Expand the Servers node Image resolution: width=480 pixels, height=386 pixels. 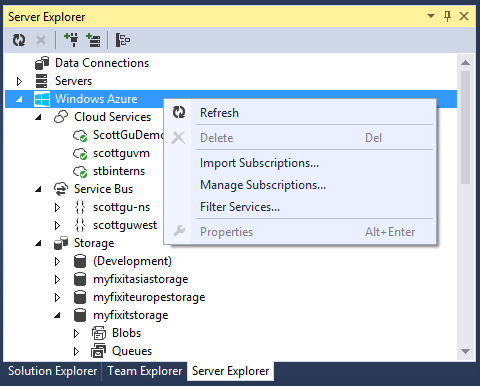pyautogui.click(x=19, y=81)
